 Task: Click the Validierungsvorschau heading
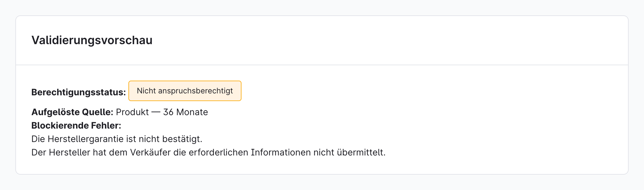coord(92,40)
